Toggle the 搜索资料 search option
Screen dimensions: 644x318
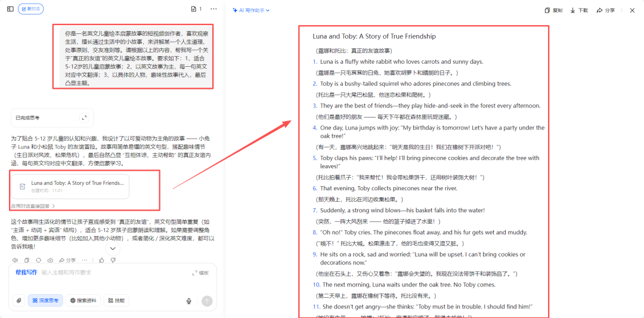[x=83, y=301]
